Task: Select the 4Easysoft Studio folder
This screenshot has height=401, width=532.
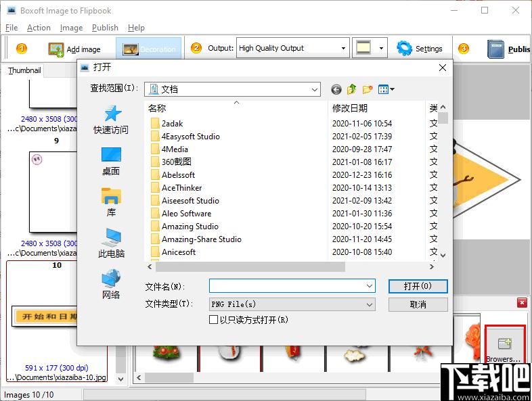Action: point(185,137)
